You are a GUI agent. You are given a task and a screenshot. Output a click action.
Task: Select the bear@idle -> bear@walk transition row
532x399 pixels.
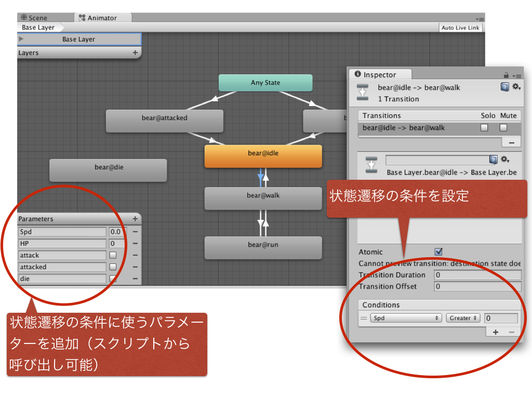tap(439, 128)
